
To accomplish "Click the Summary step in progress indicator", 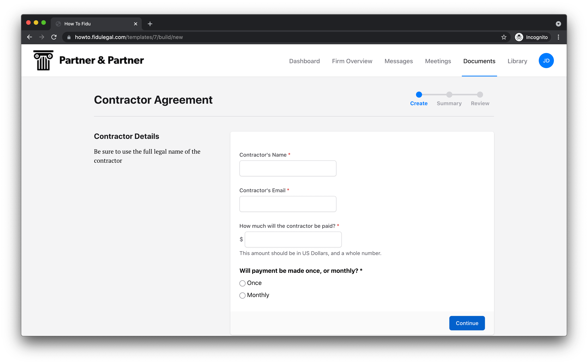I will [x=449, y=99].
